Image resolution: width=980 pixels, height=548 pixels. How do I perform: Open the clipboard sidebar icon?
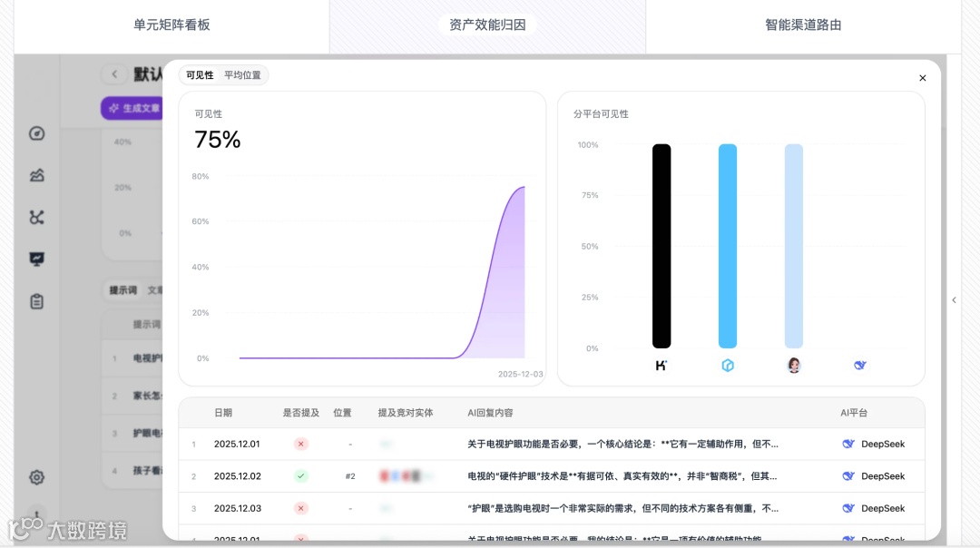coord(37,301)
